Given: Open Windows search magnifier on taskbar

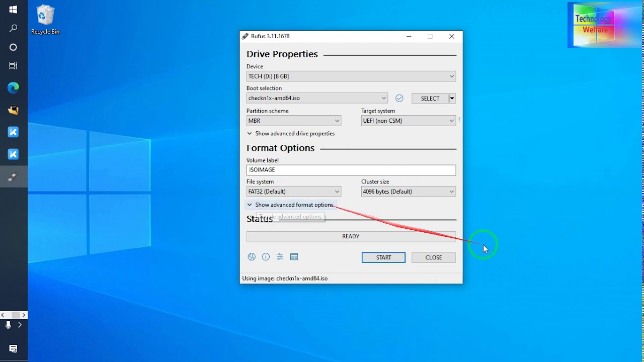Looking at the screenshot, I should (14, 29).
